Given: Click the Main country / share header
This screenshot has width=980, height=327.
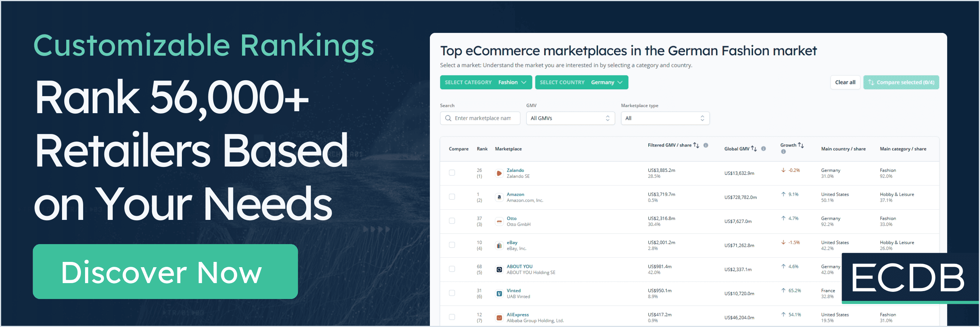Looking at the screenshot, I should coord(843,148).
